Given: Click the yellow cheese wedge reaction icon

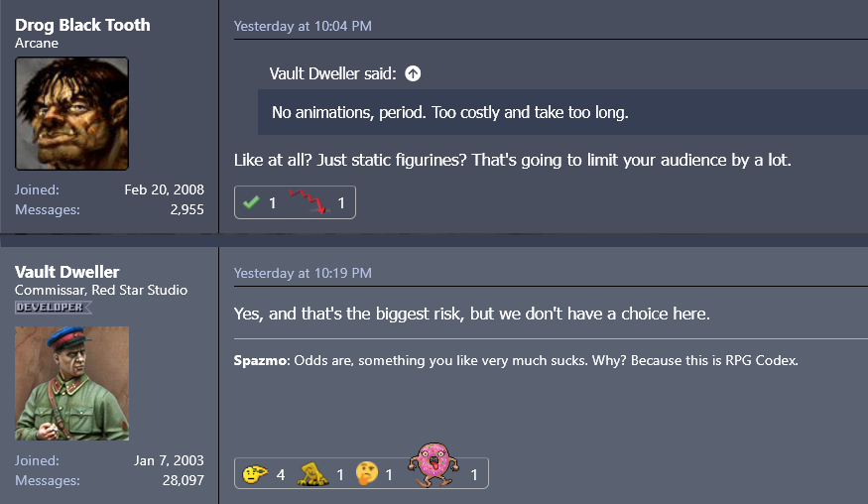Looking at the screenshot, I should 313,474.
